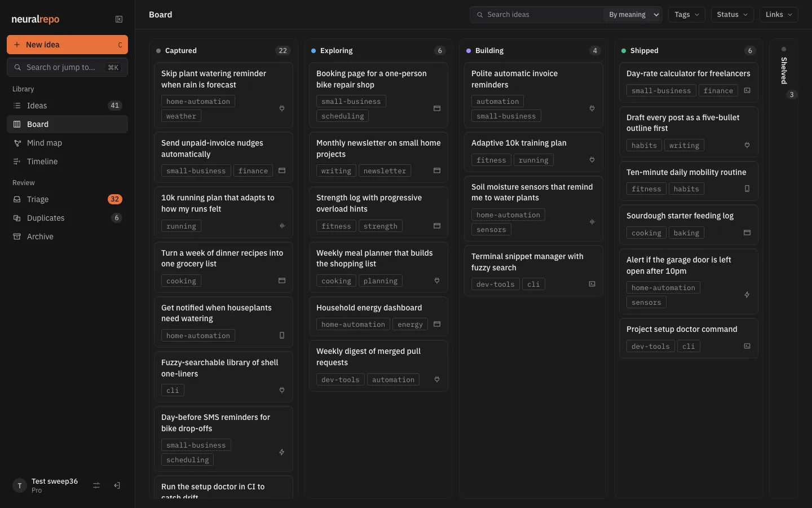Click the bolt icon on the 'Alert if the garage door' card
This screenshot has width=812, height=508.
coord(747,295)
